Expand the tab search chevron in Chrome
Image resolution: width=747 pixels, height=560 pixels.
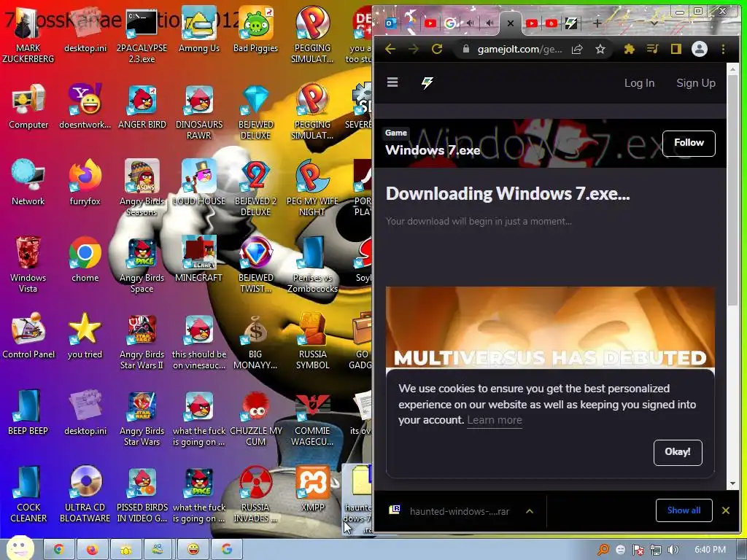pos(654,23)
